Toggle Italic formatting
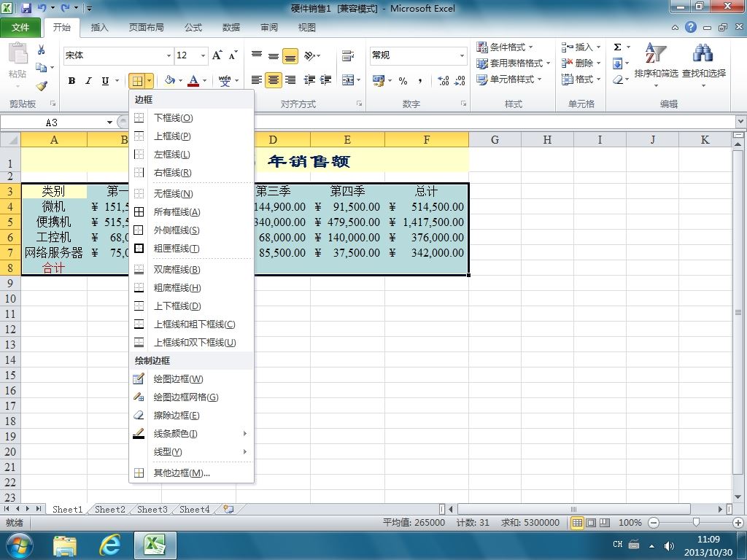This screenshot has height=560, width=747. 88,80
